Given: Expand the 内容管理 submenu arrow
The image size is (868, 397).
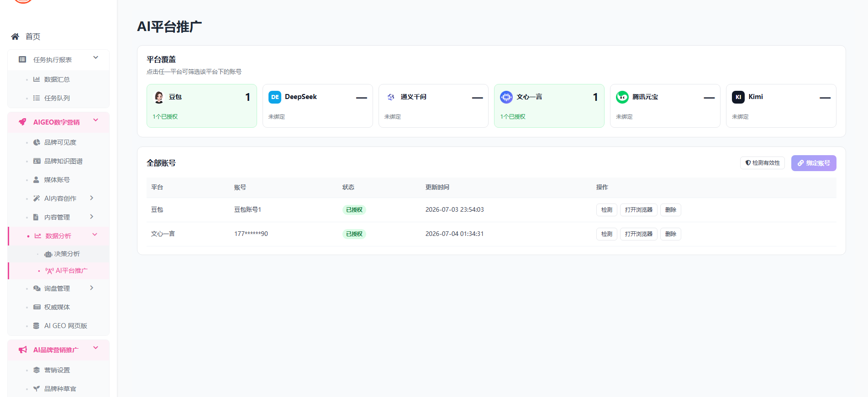Looking at the screenshot, I should pyautogui.click(x=92, y=217).
